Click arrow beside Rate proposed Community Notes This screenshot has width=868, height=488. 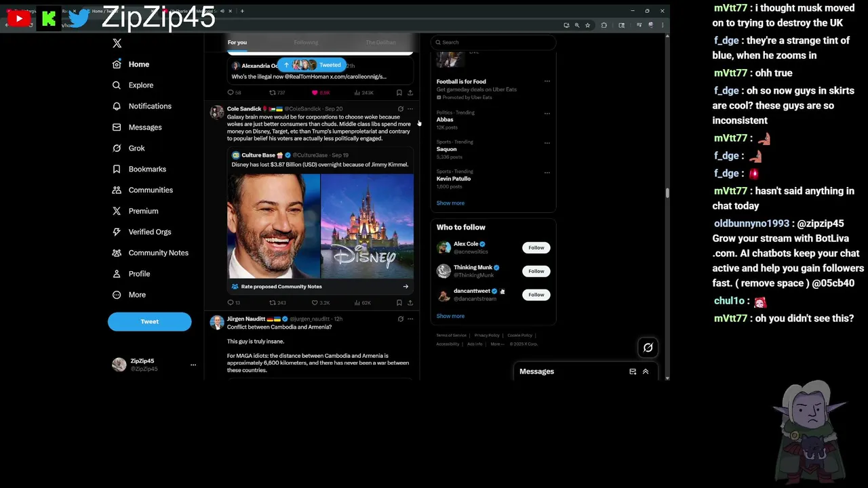pos(406,287)
